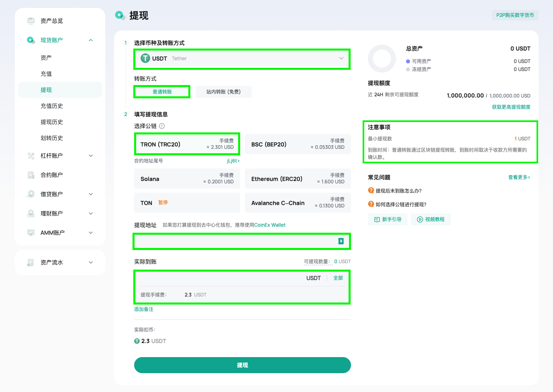Click the 资产总览 sidebar icon

31,21
